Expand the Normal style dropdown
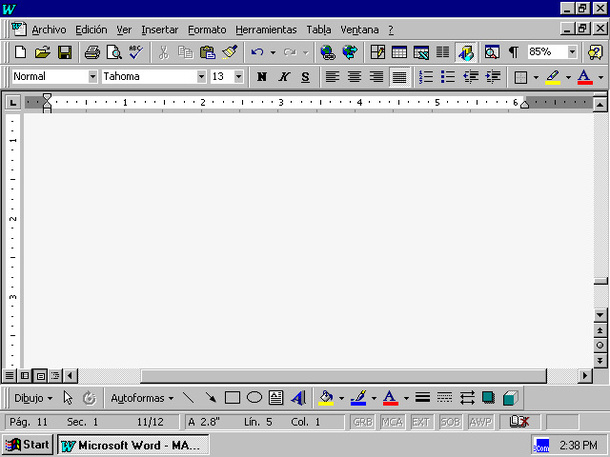Screen dimensions: 610x457 pyautogui.click(x=93, y=77)
